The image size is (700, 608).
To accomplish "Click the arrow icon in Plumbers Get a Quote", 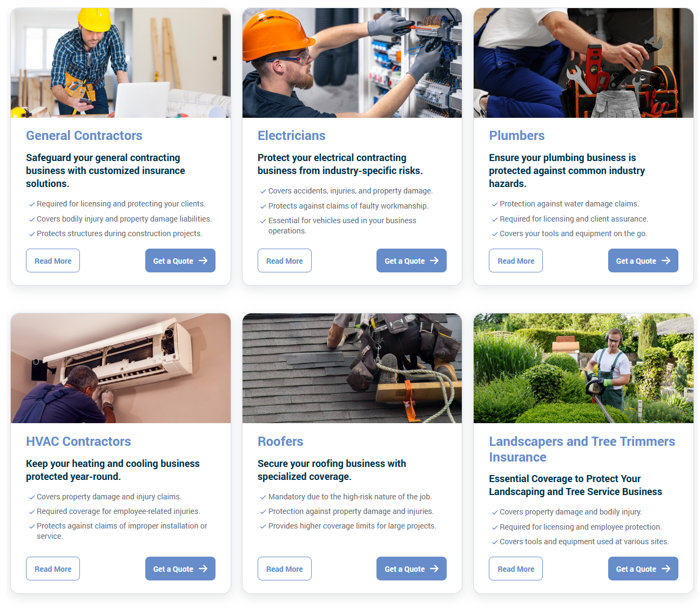I will click(666, 260).
